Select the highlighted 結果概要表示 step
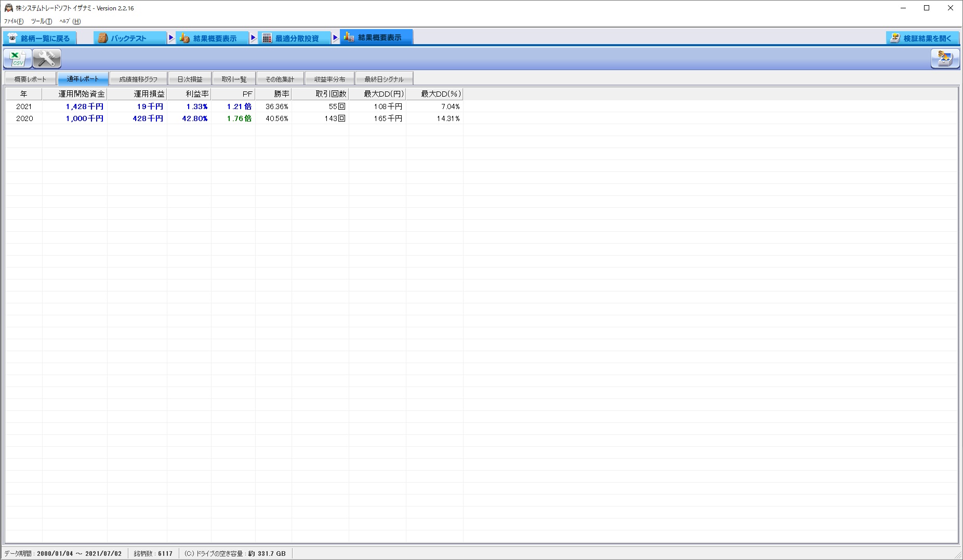 pos(376,37)
